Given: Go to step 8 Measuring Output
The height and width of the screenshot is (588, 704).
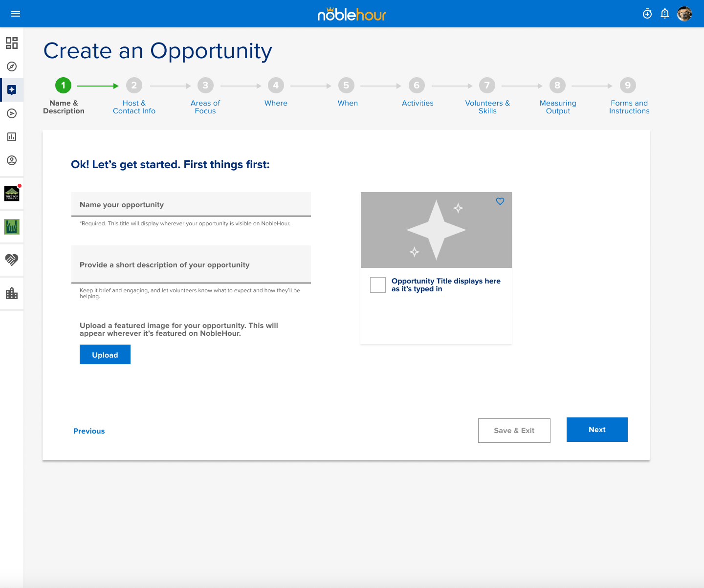Looking at the screenshot, I should [558, 96].
